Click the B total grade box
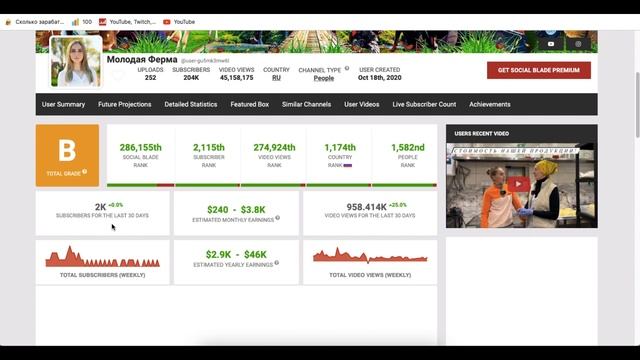The height and width of the screenshot is (360, 640). pyautogui.click(x=67, y=156)
